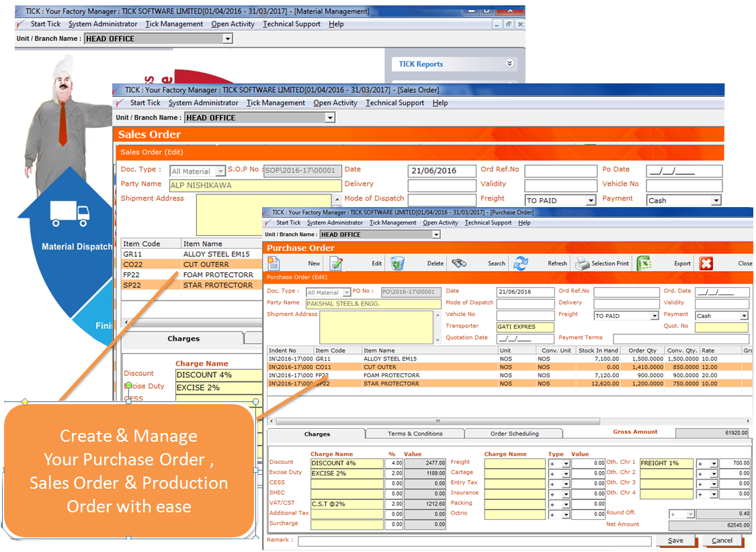
Task: Open Help menu in Purchase Order window
Action: tap(525, 223)
